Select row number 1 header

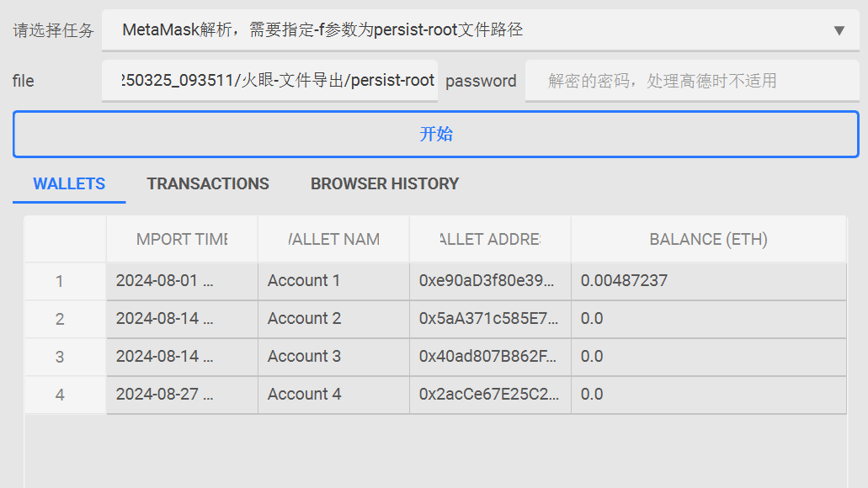coord(60,282)
